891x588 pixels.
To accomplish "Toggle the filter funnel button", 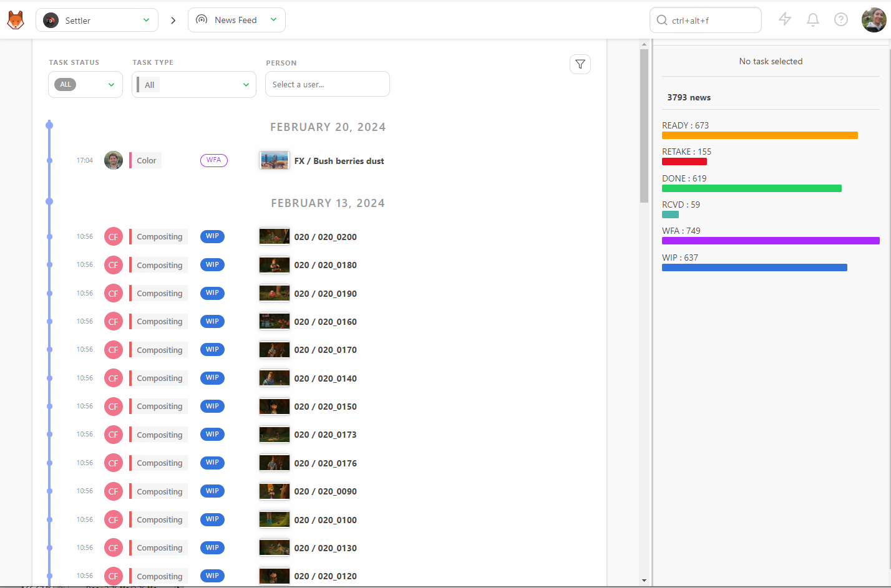I will 580,64.
